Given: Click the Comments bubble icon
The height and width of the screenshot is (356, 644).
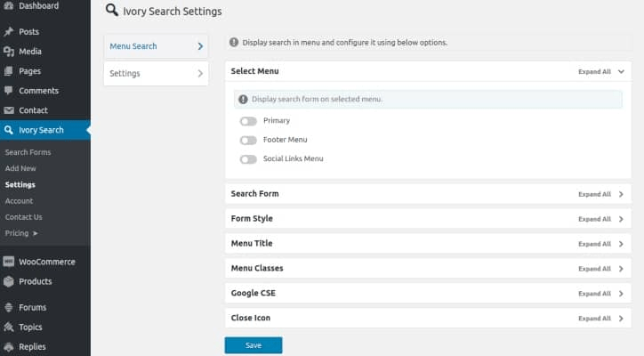Looking at the screenshot, I should 8,91.
